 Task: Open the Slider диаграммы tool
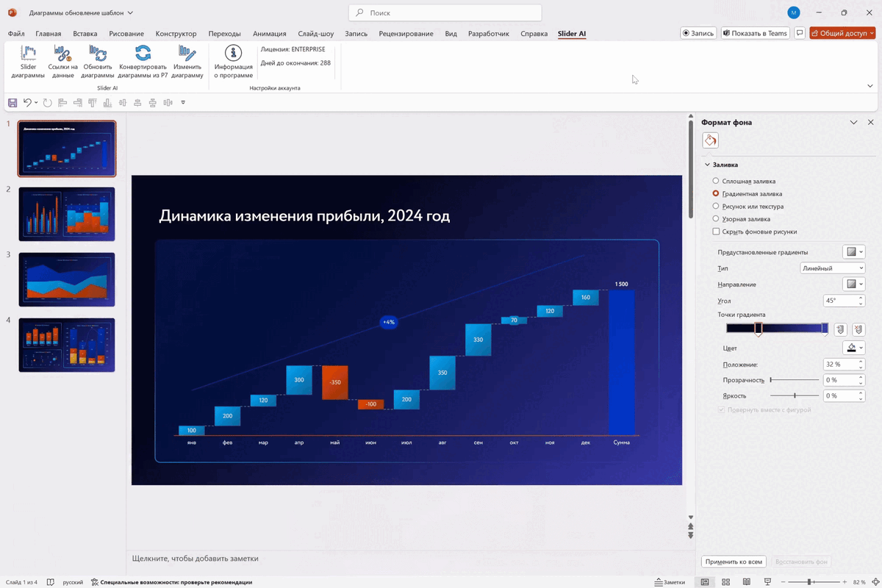[28, 62]
